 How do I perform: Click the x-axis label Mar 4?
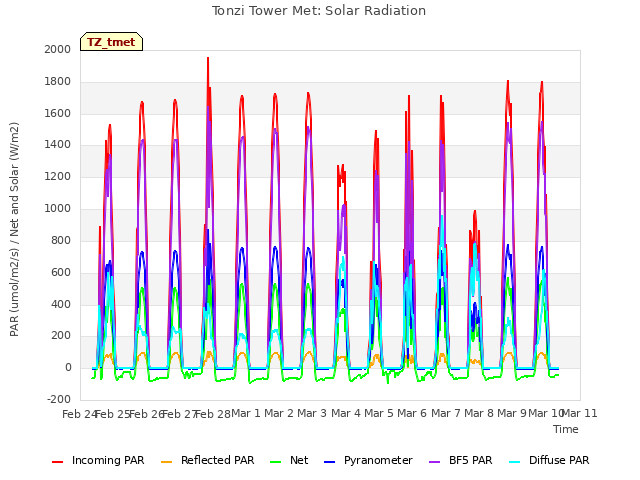(346, 413)
